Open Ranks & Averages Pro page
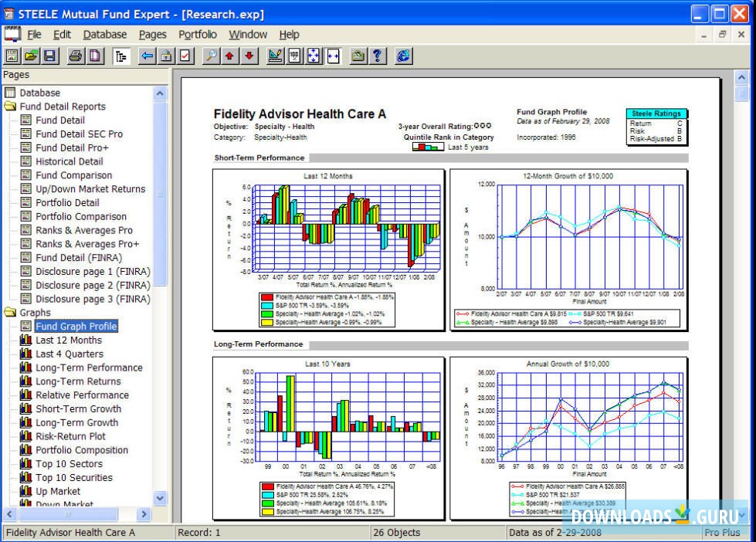This screenshot has width=756, height=542. coord(84,230)
